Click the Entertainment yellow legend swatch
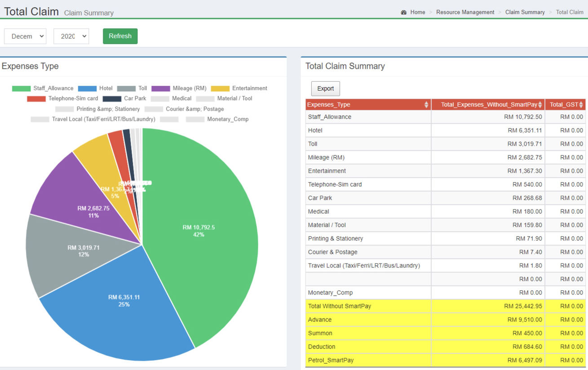 220,89
